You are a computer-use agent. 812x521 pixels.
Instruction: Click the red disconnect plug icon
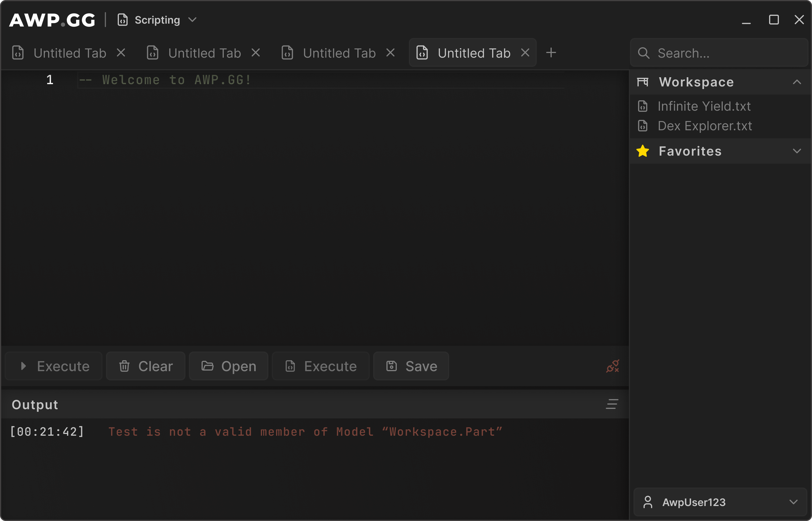pos(613,366)
